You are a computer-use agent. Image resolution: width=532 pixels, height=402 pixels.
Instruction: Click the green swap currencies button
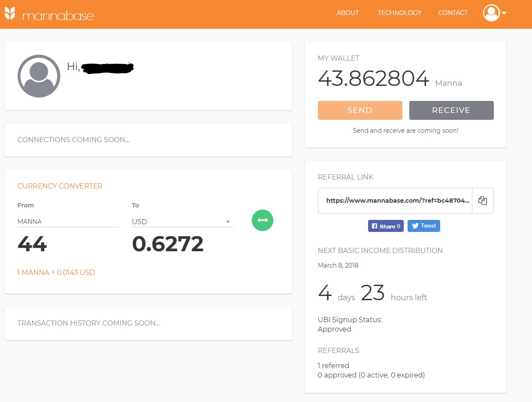[x=263, y=220]
